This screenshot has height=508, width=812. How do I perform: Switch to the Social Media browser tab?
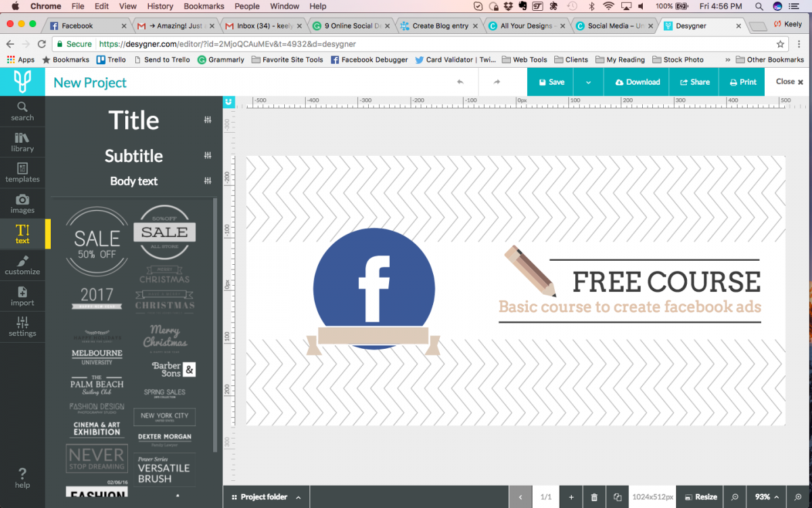(x=615, y=26)
